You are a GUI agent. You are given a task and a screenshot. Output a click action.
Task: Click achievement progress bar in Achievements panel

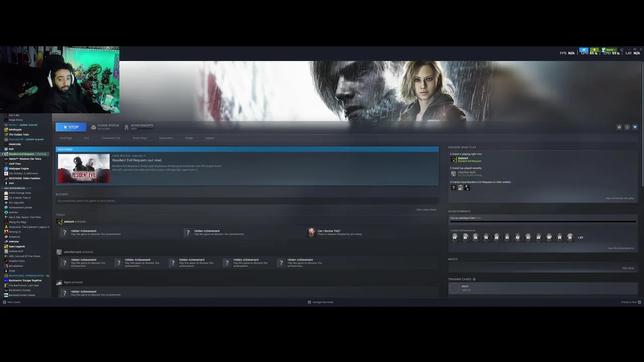pyautogui.click(x=543, y=222)
